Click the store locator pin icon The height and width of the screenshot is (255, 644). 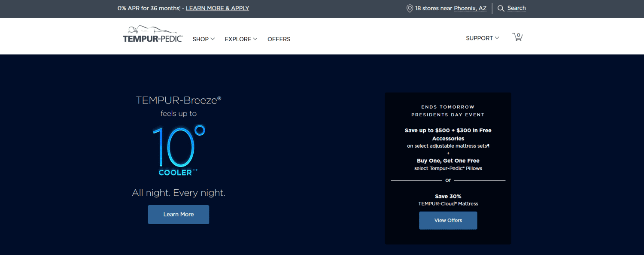click(410, 8)
